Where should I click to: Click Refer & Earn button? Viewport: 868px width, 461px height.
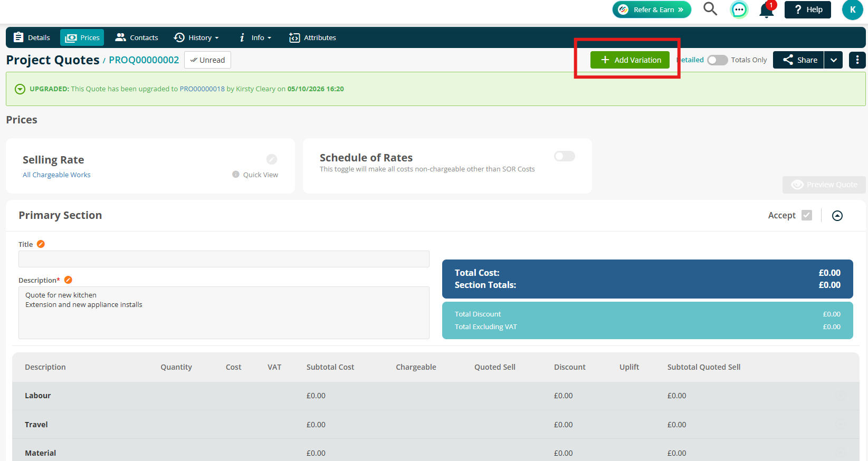tap(652, 9)
